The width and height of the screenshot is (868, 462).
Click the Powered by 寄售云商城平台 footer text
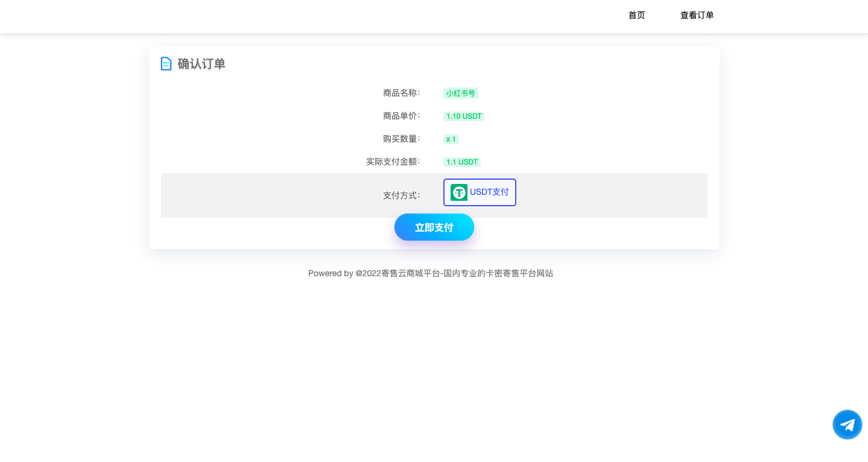430,273
